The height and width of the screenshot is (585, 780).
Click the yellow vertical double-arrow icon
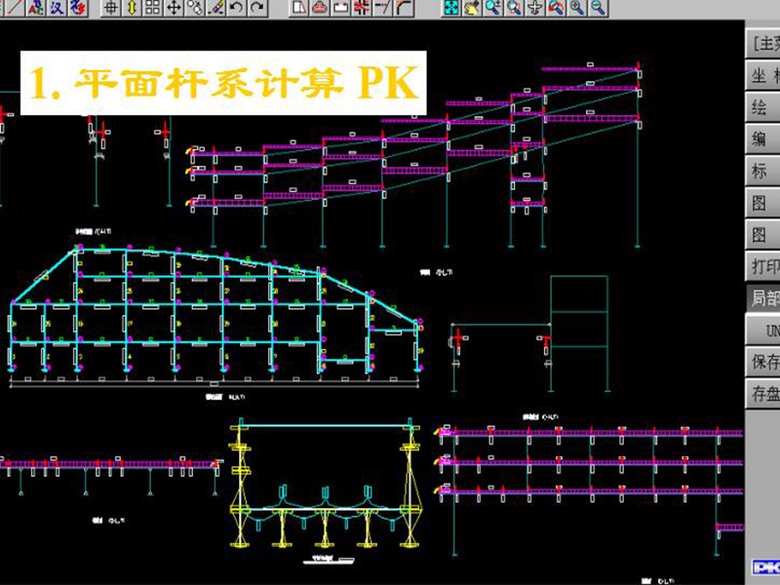(x=131, y=8)
